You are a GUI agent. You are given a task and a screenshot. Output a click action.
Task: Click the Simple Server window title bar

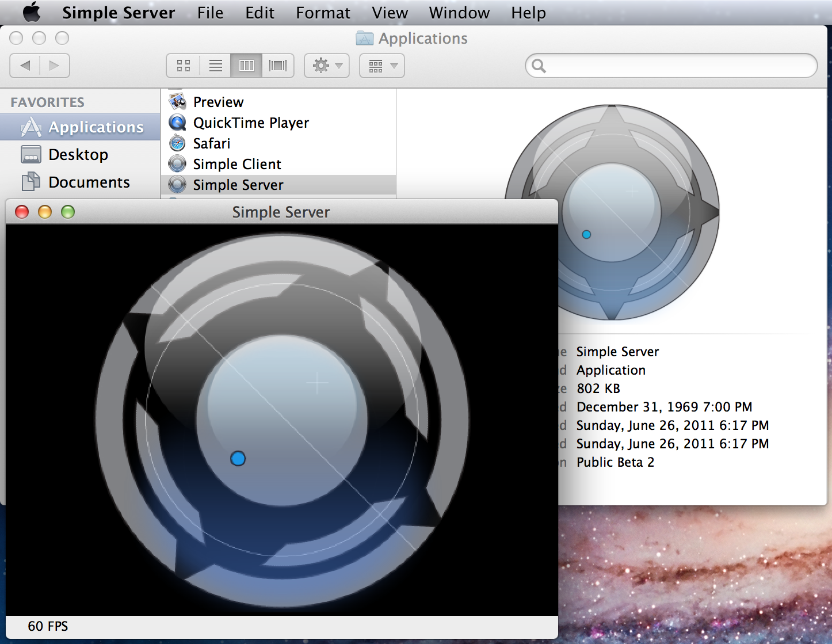pos(281,212)
